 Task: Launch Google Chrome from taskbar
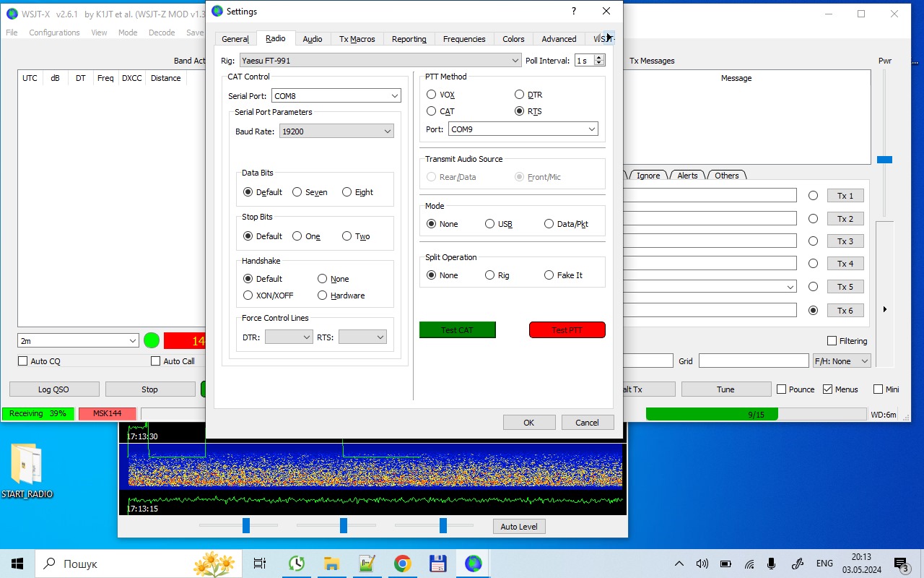click(402, 564)
